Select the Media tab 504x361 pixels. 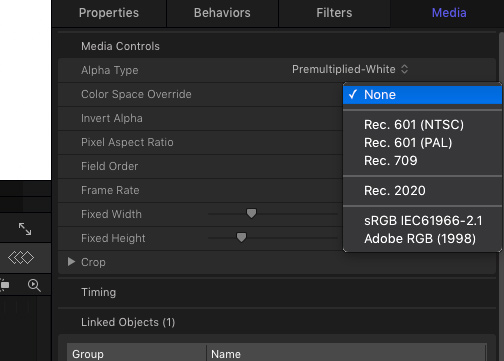coord(449,13)
